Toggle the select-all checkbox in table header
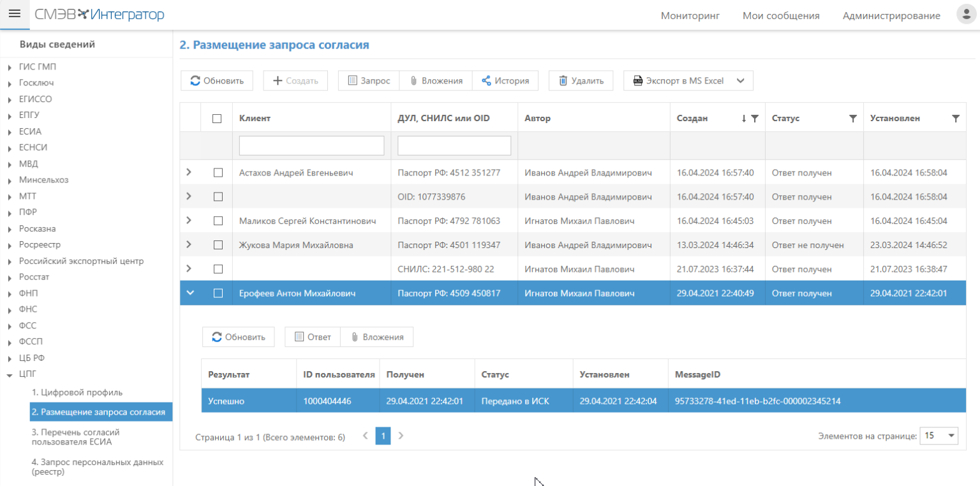Image resolution: width=980 pixels, height=486 pixels. 217,119
